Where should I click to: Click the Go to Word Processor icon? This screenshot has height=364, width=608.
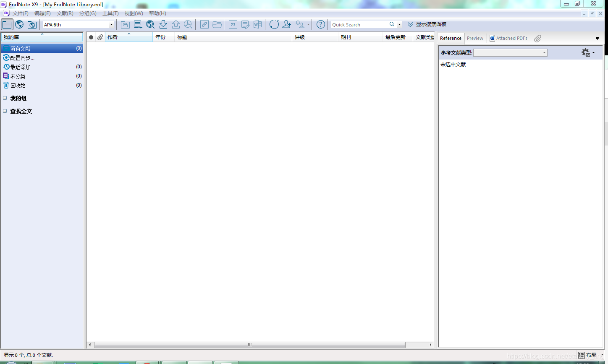tap(258, 24)
